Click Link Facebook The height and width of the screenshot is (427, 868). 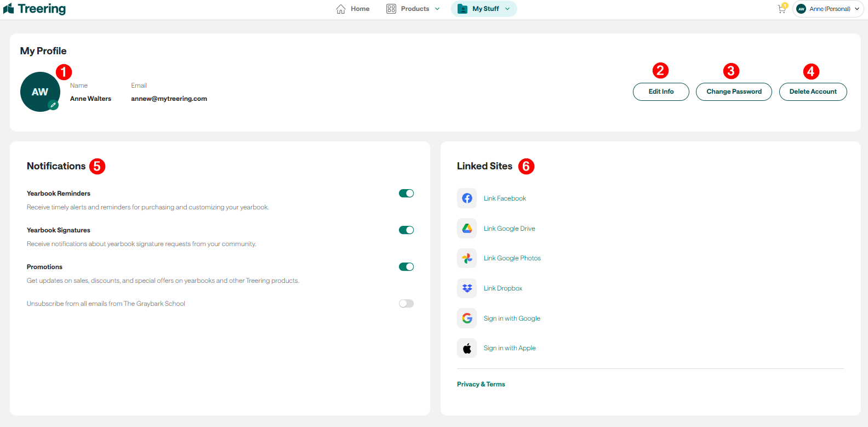click(505, 198)
